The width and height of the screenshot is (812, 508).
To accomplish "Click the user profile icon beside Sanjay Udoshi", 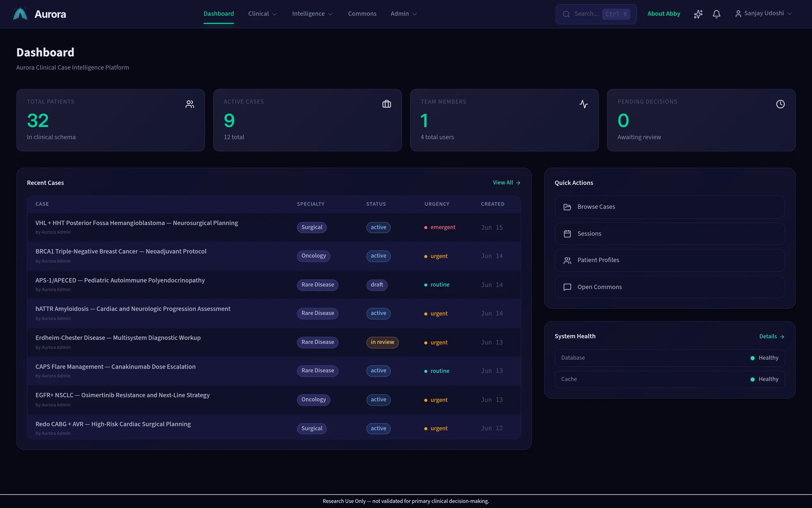I will pos(738,14).
